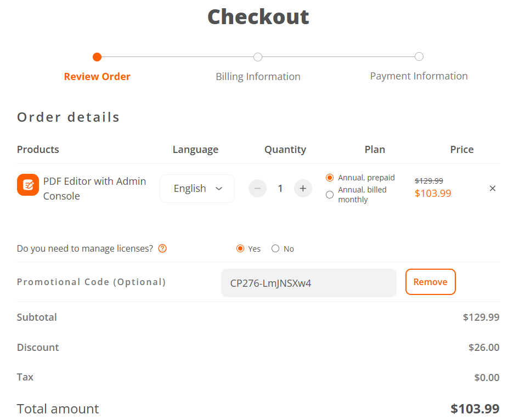Select the Annual, billed monthly plan
The width and height of the screenshot is (508, 420).
click(329, 194)
